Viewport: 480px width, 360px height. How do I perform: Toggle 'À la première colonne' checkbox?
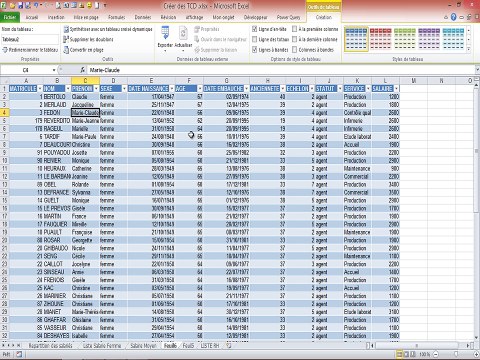coord(295,29)
